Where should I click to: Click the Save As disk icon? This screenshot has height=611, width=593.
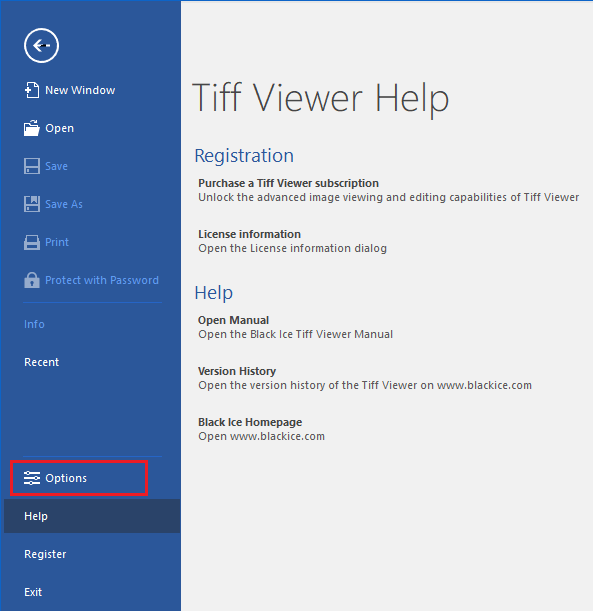[32, 204]
